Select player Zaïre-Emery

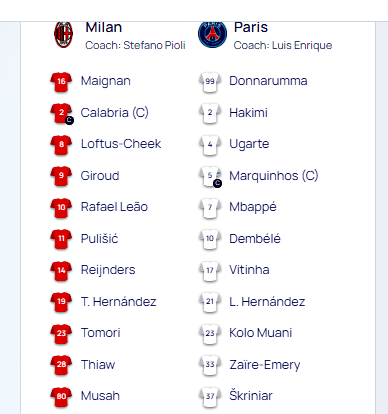pyautogui.click(x=265, y=365)
